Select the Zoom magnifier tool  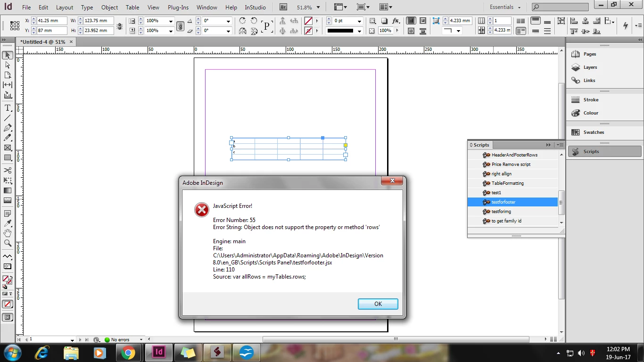(8, 243)
